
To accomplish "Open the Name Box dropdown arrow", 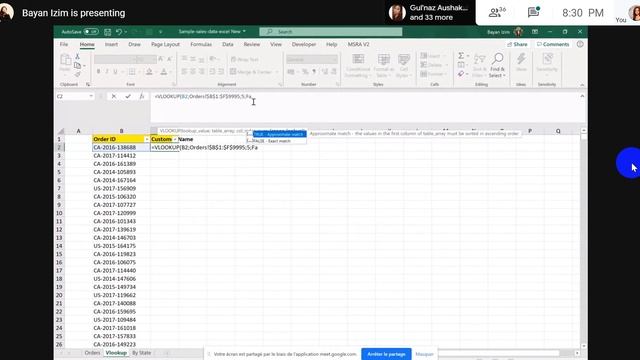I will click(x=91, y=96).
